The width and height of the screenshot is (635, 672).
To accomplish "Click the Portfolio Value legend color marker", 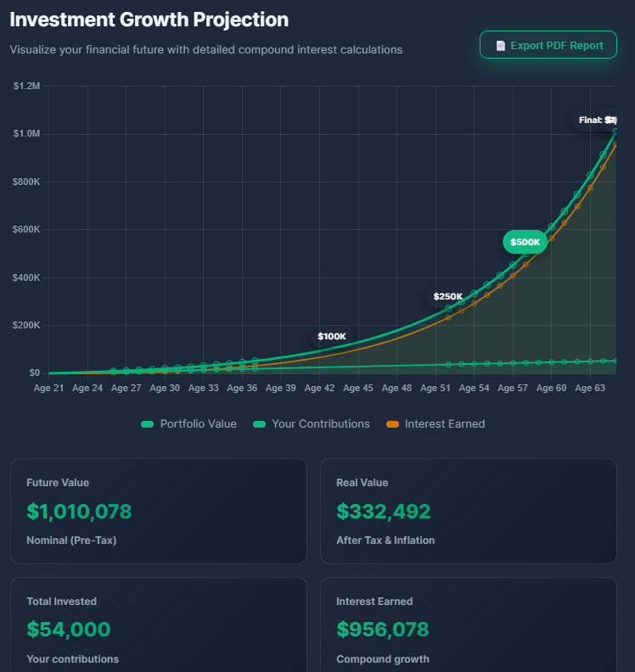I will tap(147, 424).
